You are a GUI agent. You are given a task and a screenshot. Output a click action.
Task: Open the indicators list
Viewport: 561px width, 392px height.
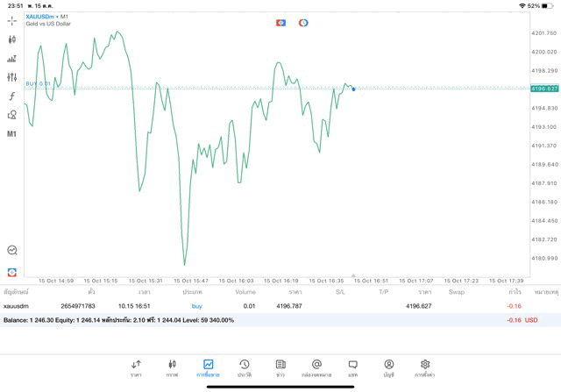[x=11, y=59]
